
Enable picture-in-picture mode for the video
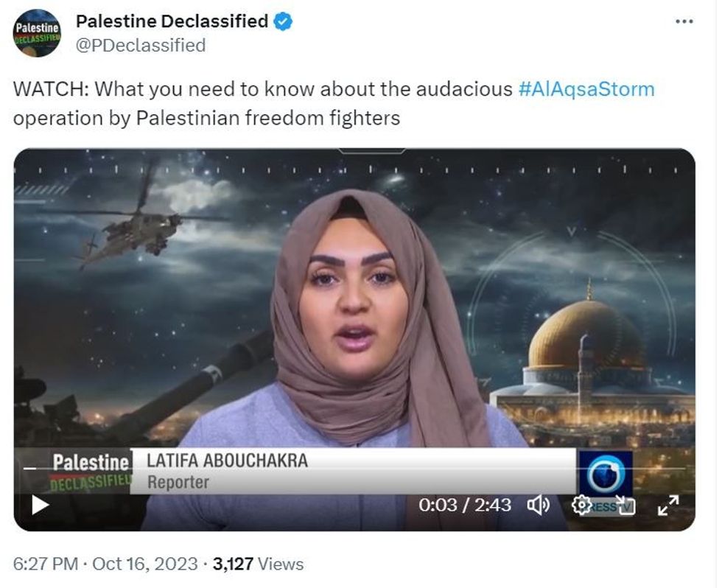(x=625, y=505)
